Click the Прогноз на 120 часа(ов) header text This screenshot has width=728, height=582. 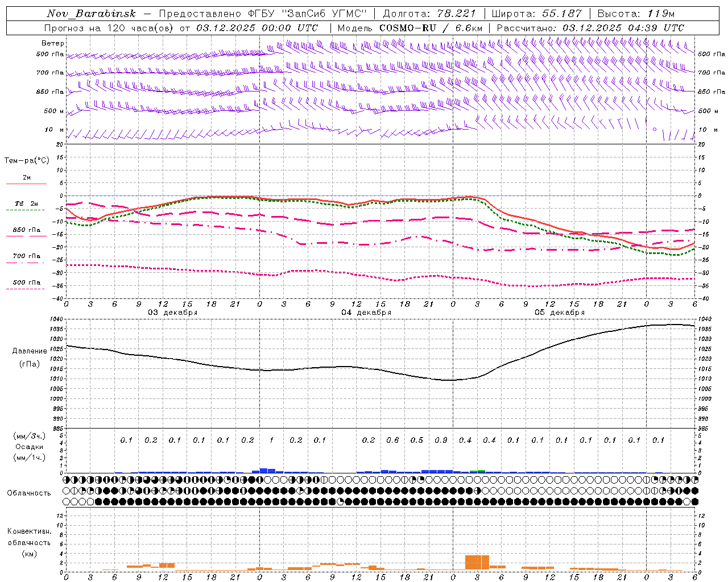(x=110, y=27)
